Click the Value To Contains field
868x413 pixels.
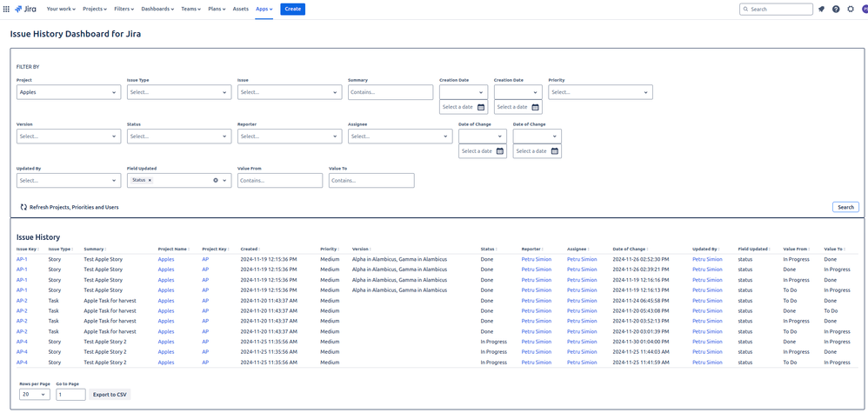click(x=371, y=181)
